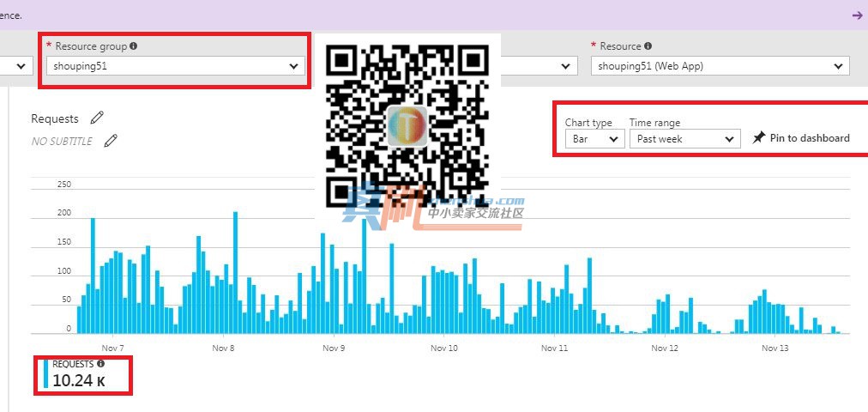Open the Resource dropdown shouping51 (Web App)
The image size is (868, 412).
(x=720, y=66)
